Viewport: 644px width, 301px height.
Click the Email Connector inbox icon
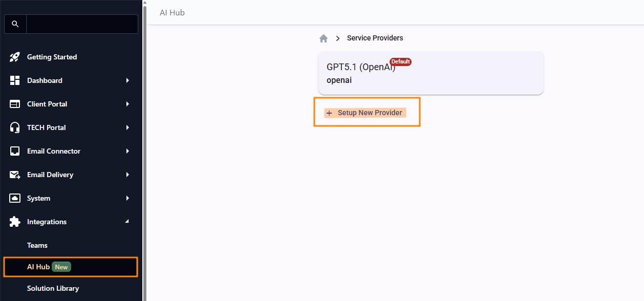coord(15,151)
